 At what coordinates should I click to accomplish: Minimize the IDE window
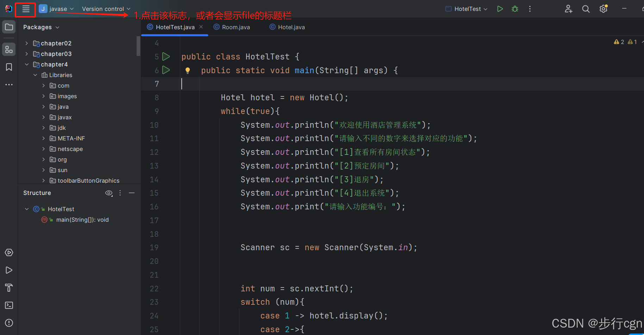pos(624,9)
